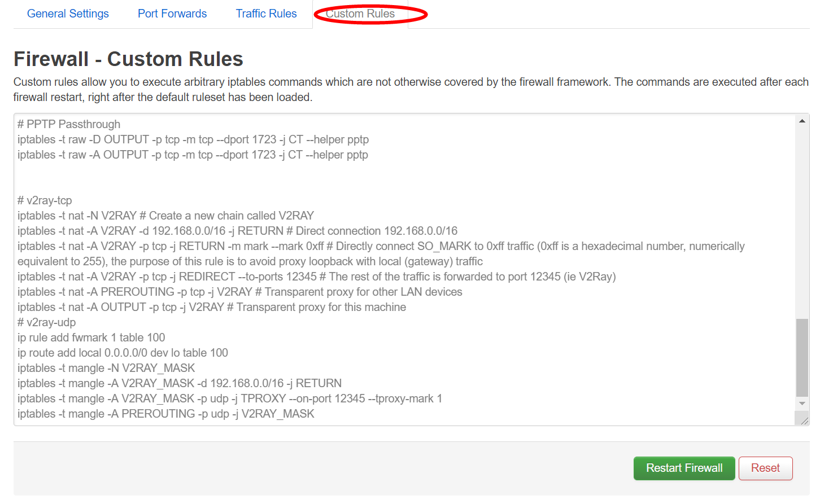The image size is (820, 504).
Task: Click the 'iptables -t raw -D OUTPUT' line
Action: tap(193, 139)
